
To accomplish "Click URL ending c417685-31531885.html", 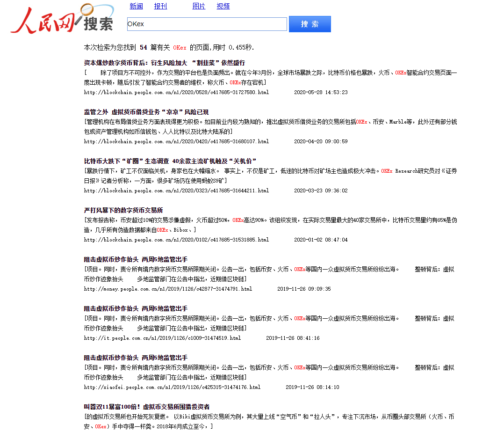I will click(x=176, y=240).
